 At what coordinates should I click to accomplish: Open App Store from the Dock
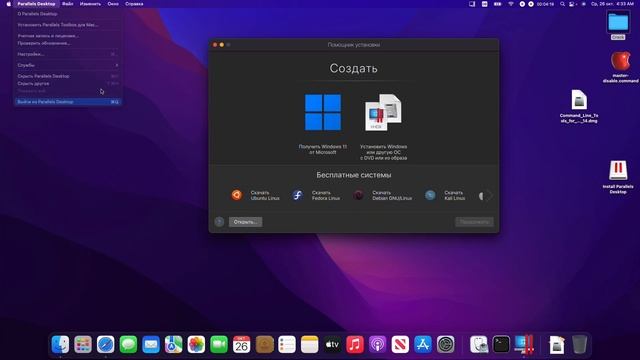pyautogui.click(x=423, y=344)
